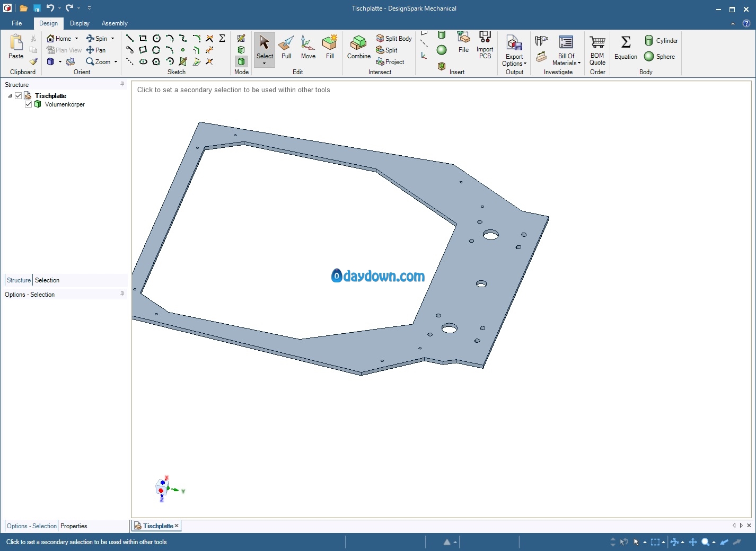The height and width of the screenshot is (551, 756).
Task: Switch to the Selection panel tab
Action: point(47,280)
